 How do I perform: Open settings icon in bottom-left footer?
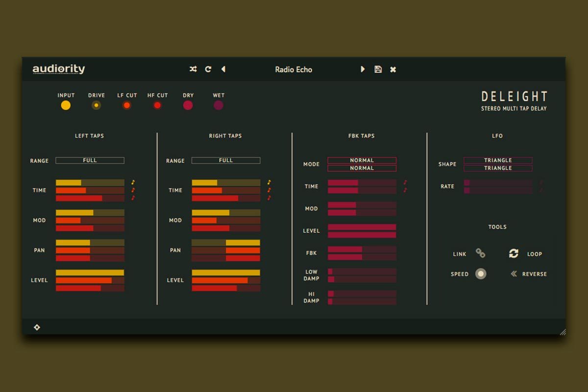coord(37,327)
